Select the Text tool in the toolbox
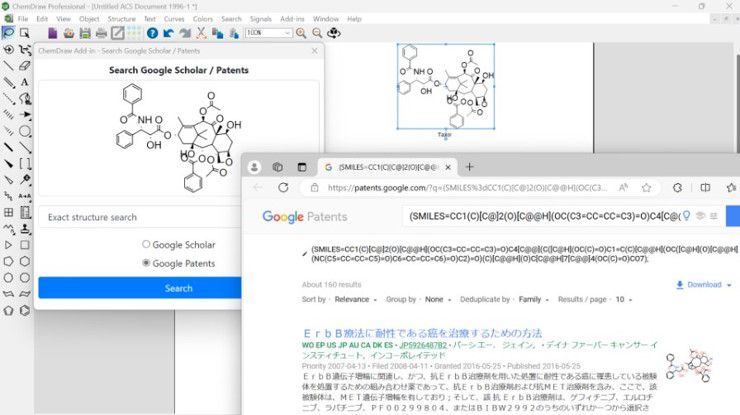The image size is (740, 415). (25, 82)
